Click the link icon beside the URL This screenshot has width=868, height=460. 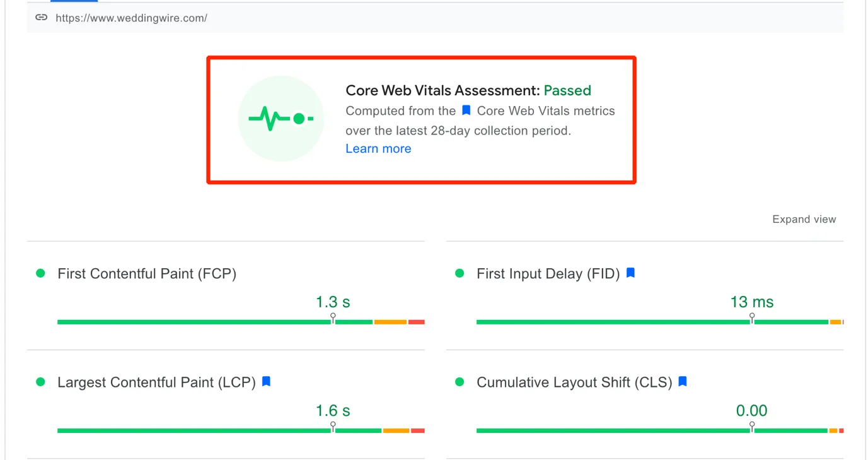[x=41, y=18]
